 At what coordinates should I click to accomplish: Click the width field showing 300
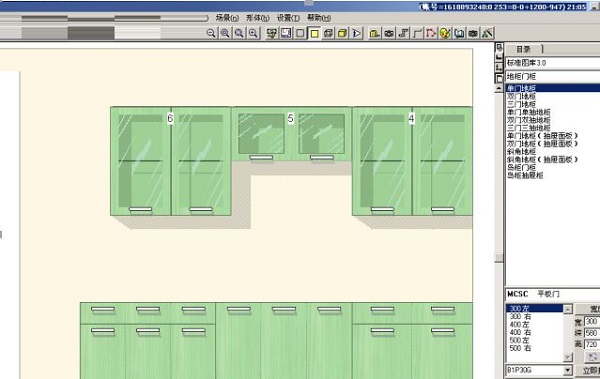592,321
